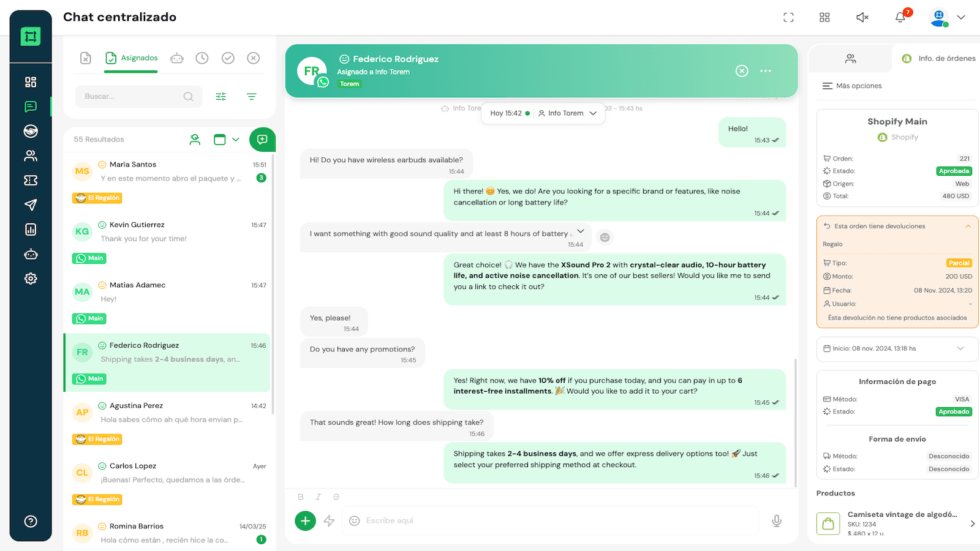This screenshot has width=980, height=551.
Task: Select the clock filter for pending chats
Action: pos(202,58)
